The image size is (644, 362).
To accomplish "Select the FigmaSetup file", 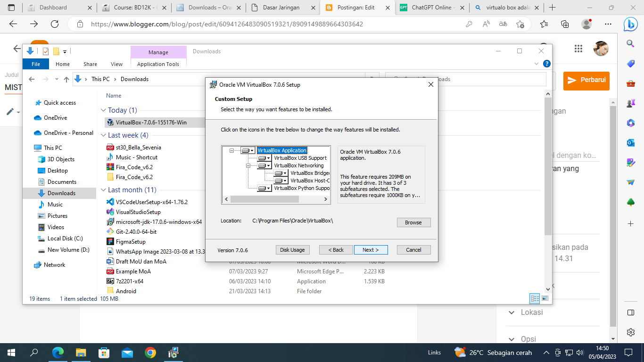I will [x=131, y=242].
